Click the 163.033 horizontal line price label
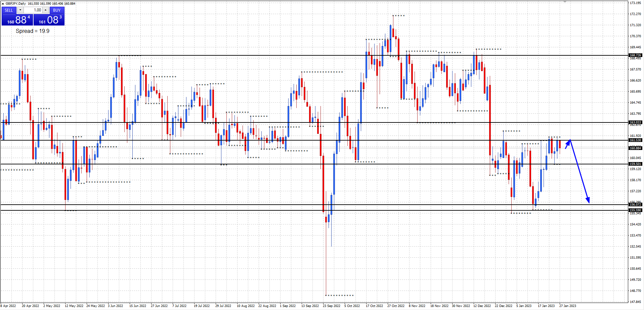 click(635, 122)
